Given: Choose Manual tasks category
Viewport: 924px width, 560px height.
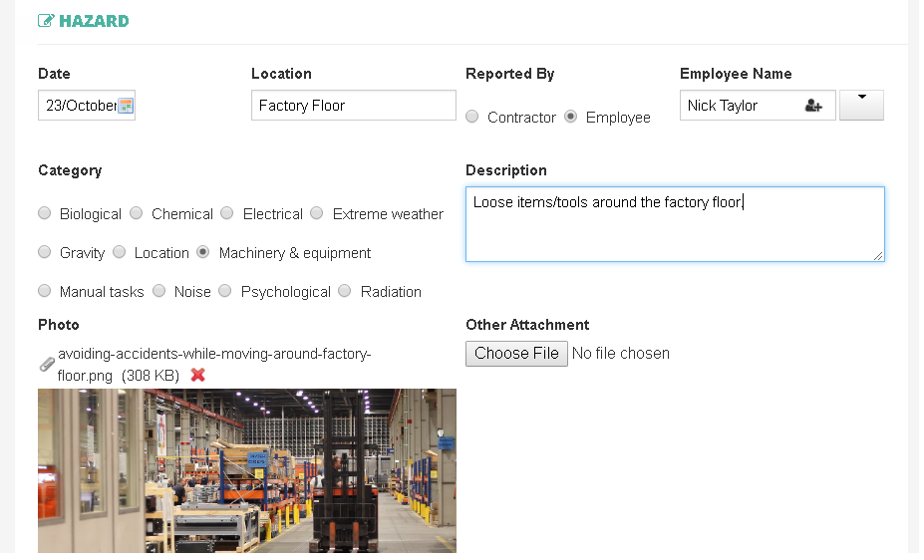Looking at the screenshot, I should point(45,291).
